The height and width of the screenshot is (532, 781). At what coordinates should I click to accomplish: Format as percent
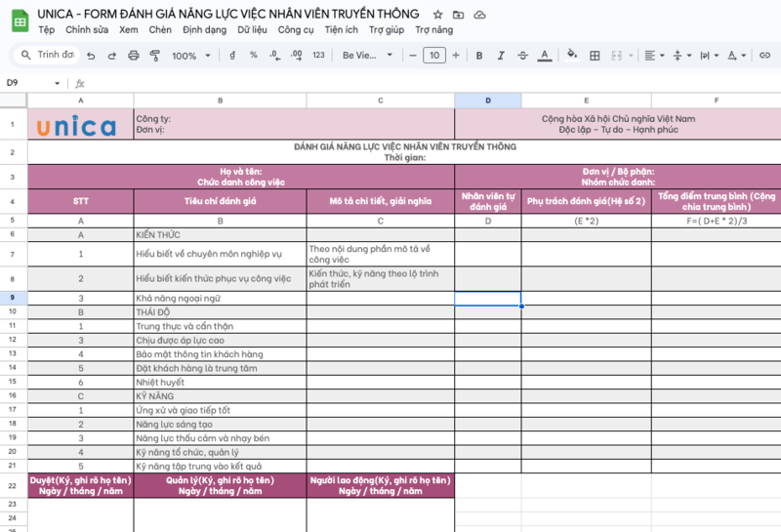click(x=254, y=56)
